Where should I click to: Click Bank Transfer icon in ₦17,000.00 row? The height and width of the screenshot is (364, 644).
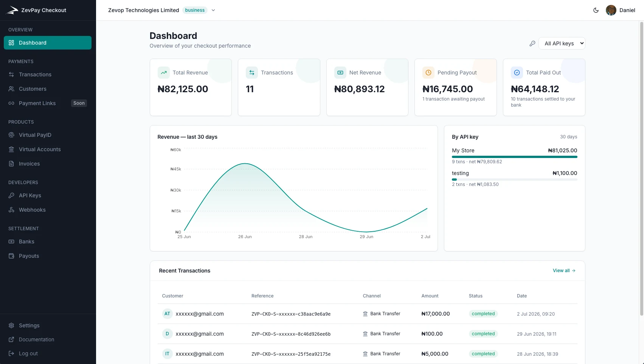pos(365,314)
